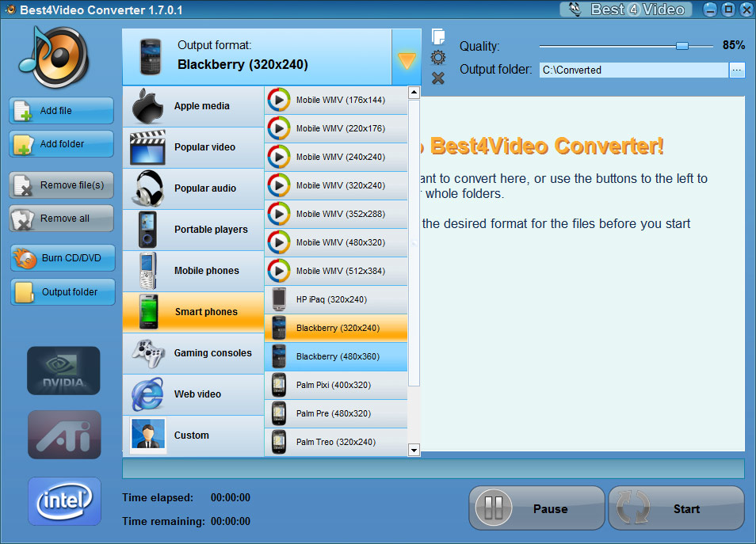Click the Portable players device icon
756x544 pixels.
click(x=147, y=230)
